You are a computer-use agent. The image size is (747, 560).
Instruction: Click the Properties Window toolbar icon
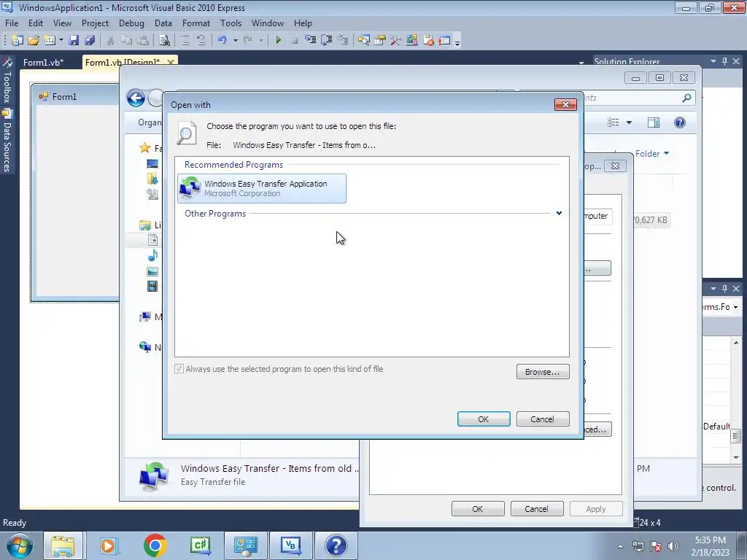point(379,41)
